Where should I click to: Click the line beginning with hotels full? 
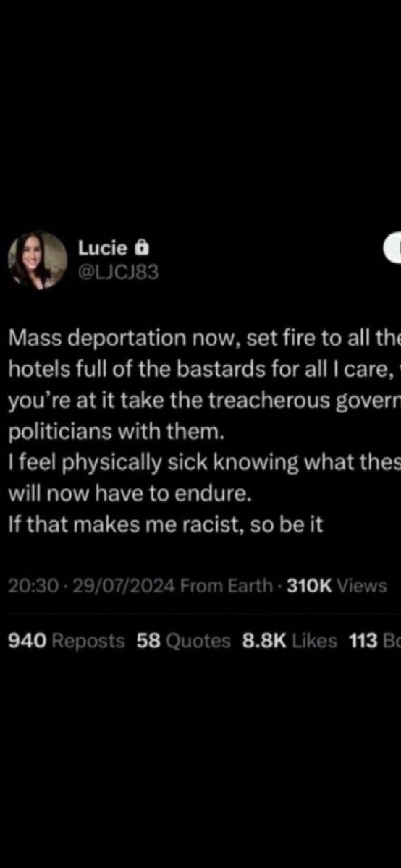(203, 369)
